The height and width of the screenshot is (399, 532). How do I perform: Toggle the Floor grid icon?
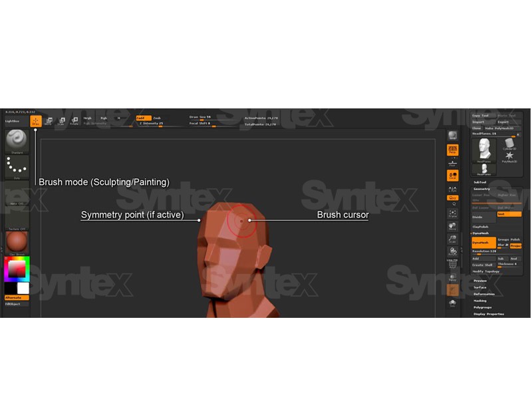pos(453,164)
